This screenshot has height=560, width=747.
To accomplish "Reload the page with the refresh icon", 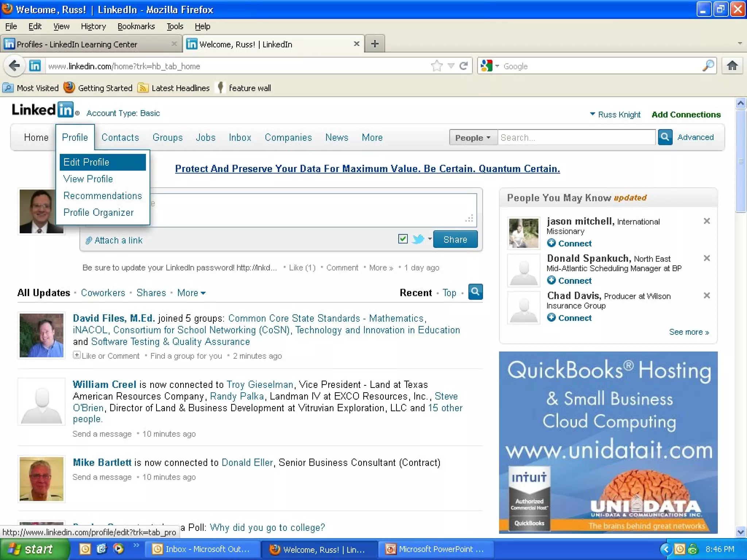I will point(464,66).
